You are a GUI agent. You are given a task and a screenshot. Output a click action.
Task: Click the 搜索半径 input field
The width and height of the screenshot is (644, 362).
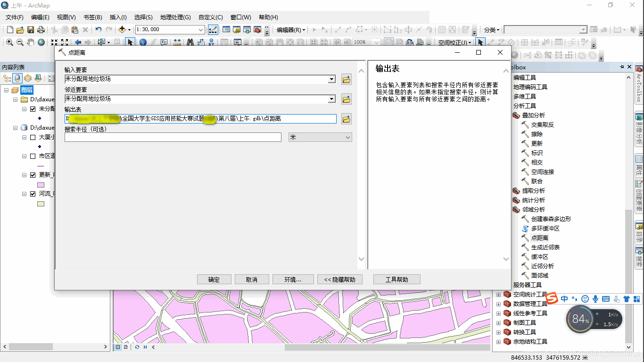(173, 137)
